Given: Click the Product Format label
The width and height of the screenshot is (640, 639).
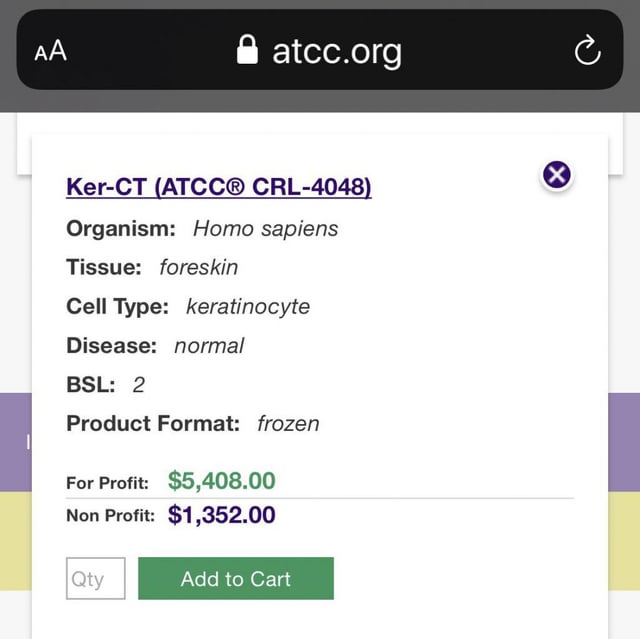Looking at the screenshot, I should tap(153, 424).
